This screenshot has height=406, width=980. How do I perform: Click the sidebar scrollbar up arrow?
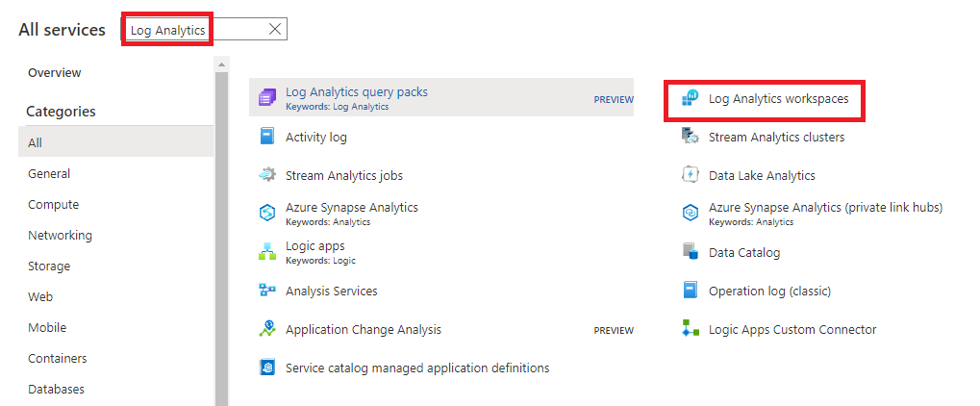222,63
